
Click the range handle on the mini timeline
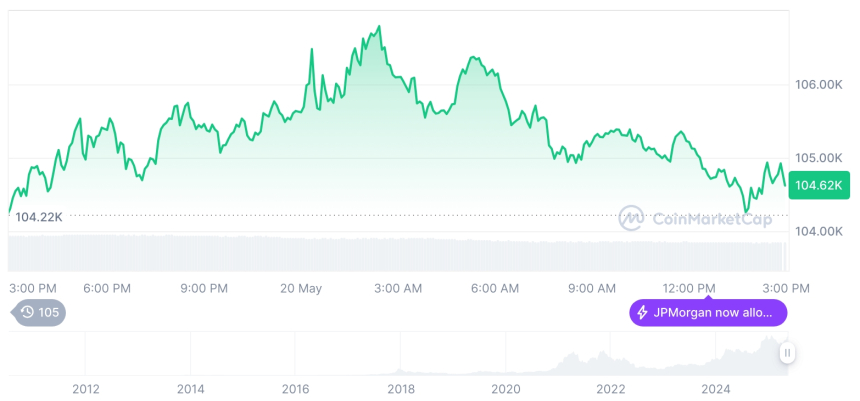click(x=788, y=353)
